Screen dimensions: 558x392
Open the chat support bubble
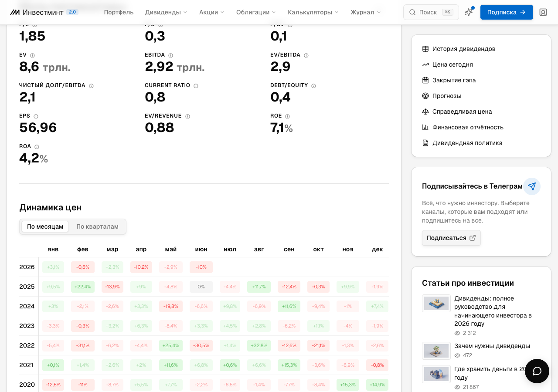tap(537, 371)
